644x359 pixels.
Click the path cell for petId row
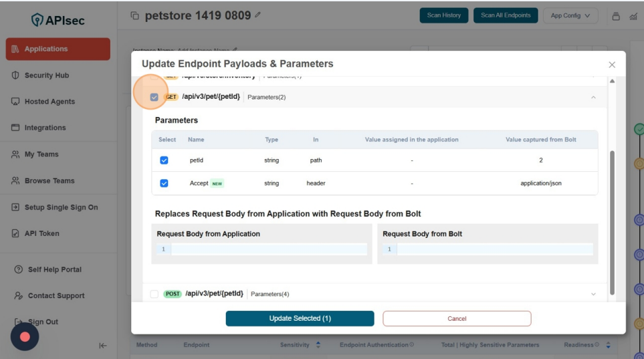(x=316, y=160)
